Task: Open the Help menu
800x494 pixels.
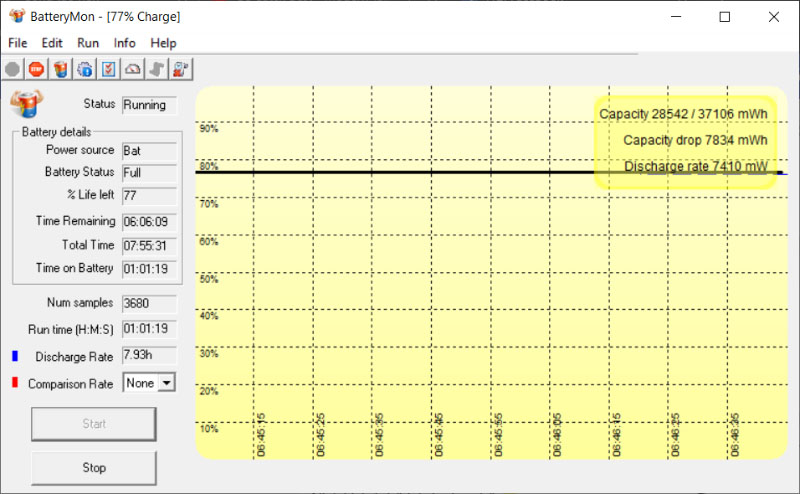Action: (163, 43)
